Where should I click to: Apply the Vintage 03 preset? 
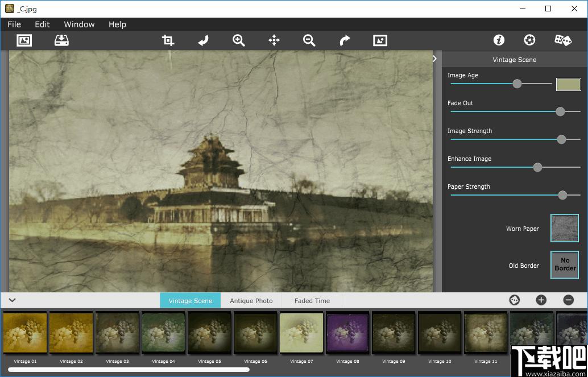click(x=117, y=333)
